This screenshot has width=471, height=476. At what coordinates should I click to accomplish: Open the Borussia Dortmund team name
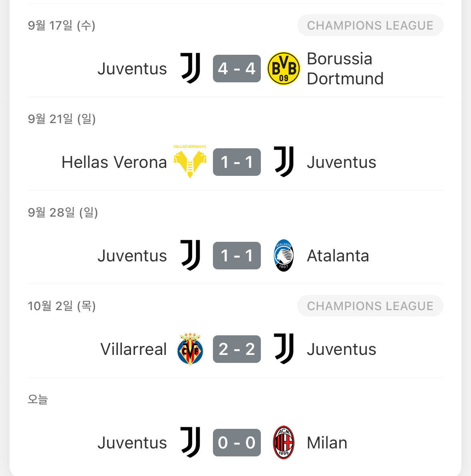point(345,69)
